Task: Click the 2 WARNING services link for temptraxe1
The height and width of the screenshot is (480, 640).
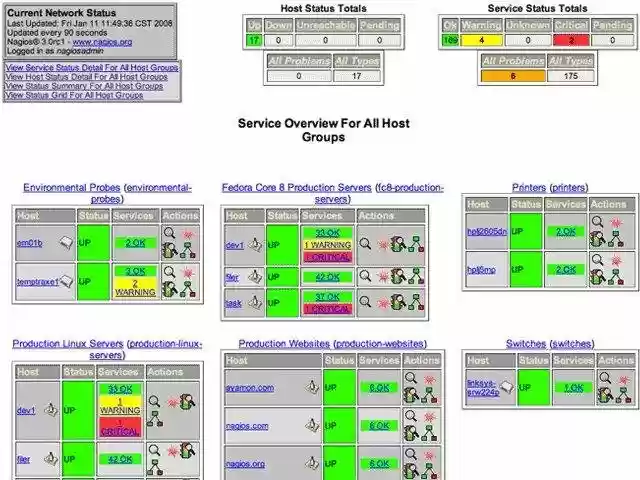Action: point(135,287)
